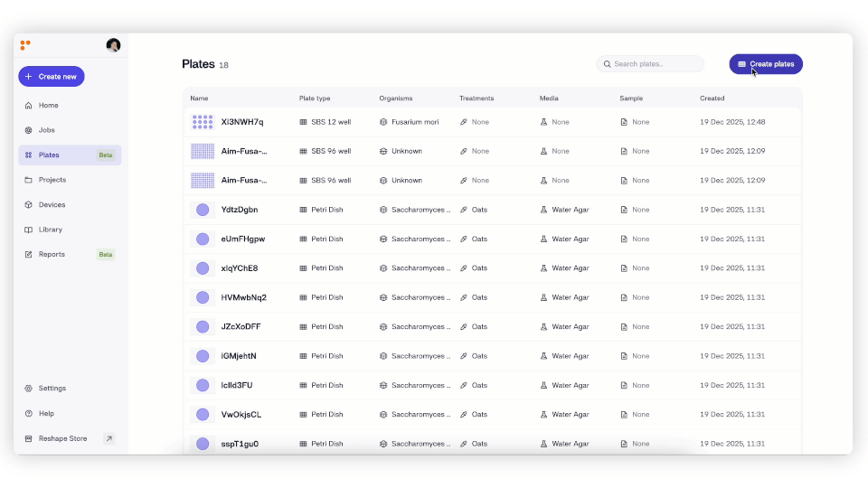Click the Home icon in sidebar
Screen dimensions: 868x488
click(29, 106)
